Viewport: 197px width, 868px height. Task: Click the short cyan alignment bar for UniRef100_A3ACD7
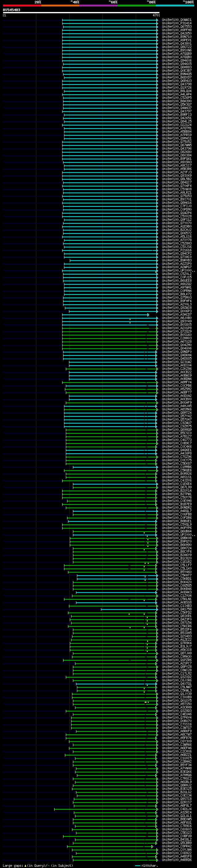point(105,315)
